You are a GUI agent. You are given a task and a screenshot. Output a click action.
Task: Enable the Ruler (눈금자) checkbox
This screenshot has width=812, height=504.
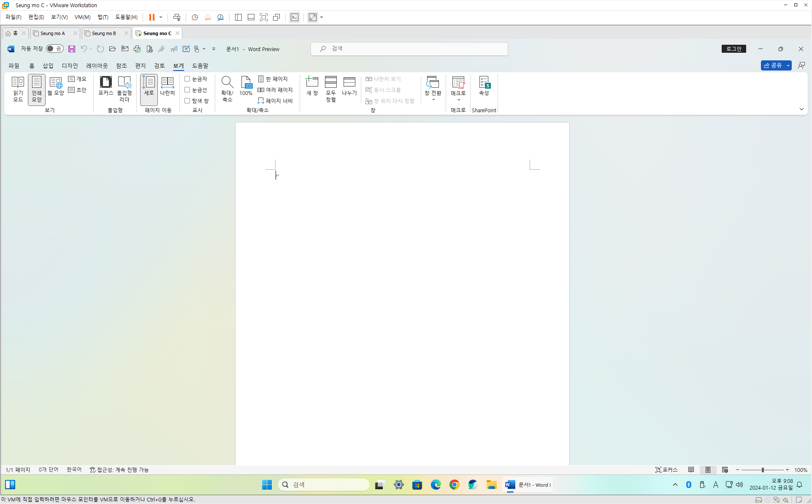click(187, 79)
